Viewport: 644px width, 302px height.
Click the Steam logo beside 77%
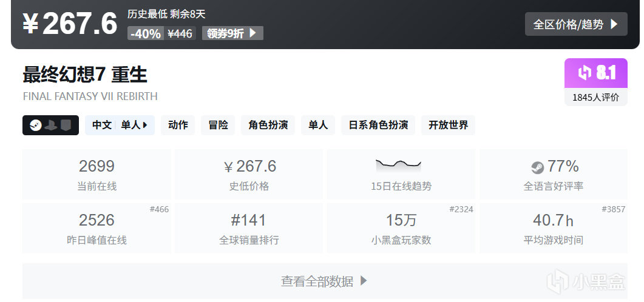pyautogui.click(x=537, y=167)
